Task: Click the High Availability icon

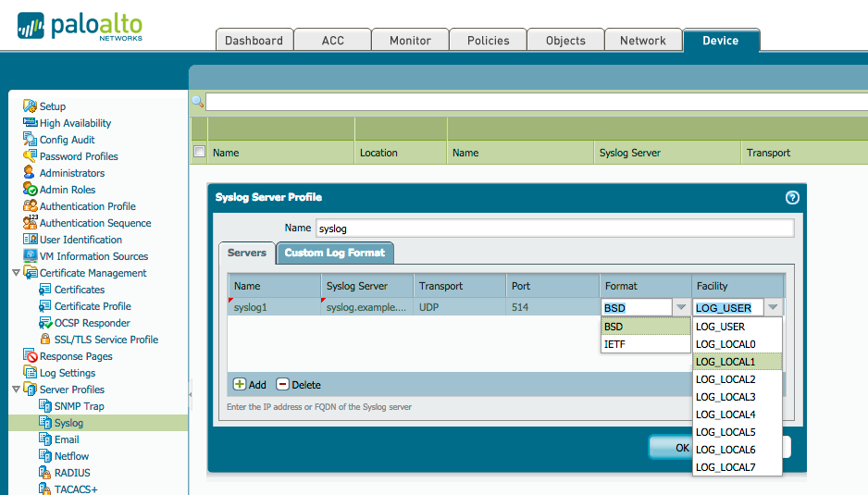Action: (x=30, y=123)
